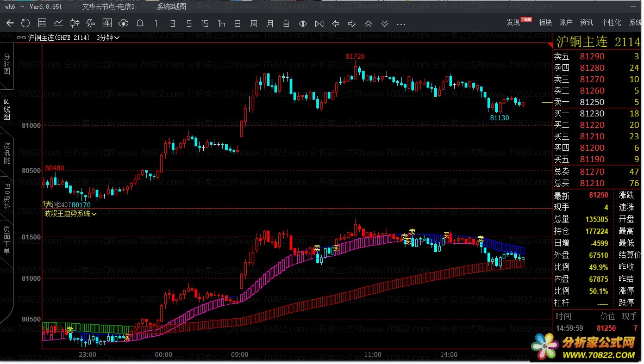The image size is (644, 364).
Task: Click the back arrow in toolbar
Action: pyautogui.click(x=10, y=23)
